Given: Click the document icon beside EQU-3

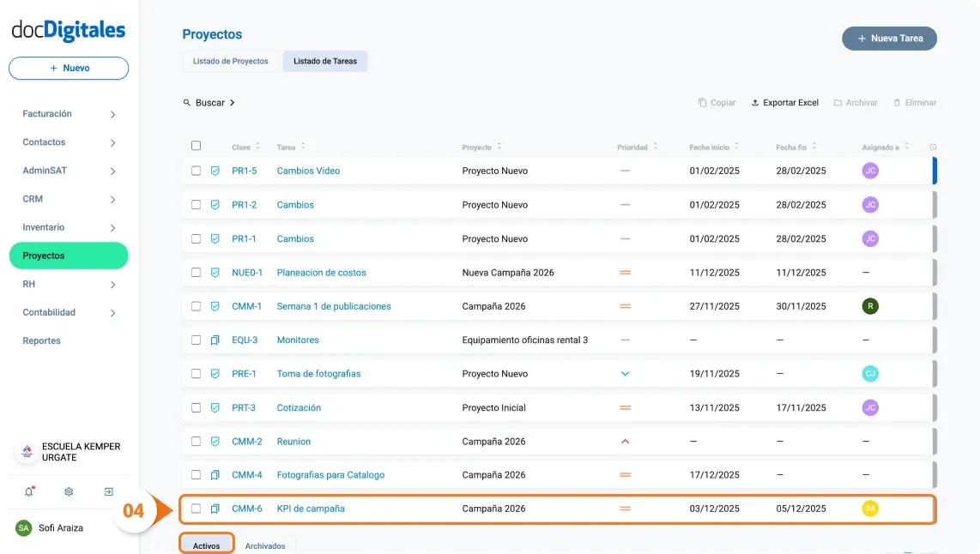Looking at the screenshot, I should [x=214, y=340].
